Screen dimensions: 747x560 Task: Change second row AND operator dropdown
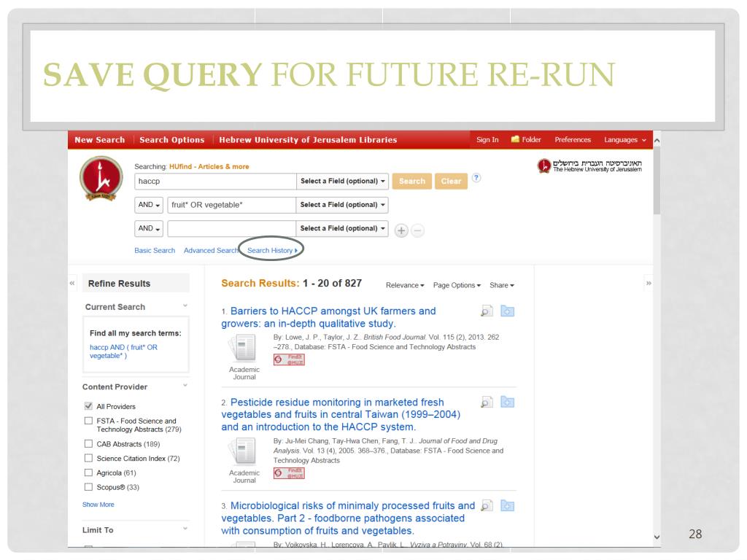point(149,205)
